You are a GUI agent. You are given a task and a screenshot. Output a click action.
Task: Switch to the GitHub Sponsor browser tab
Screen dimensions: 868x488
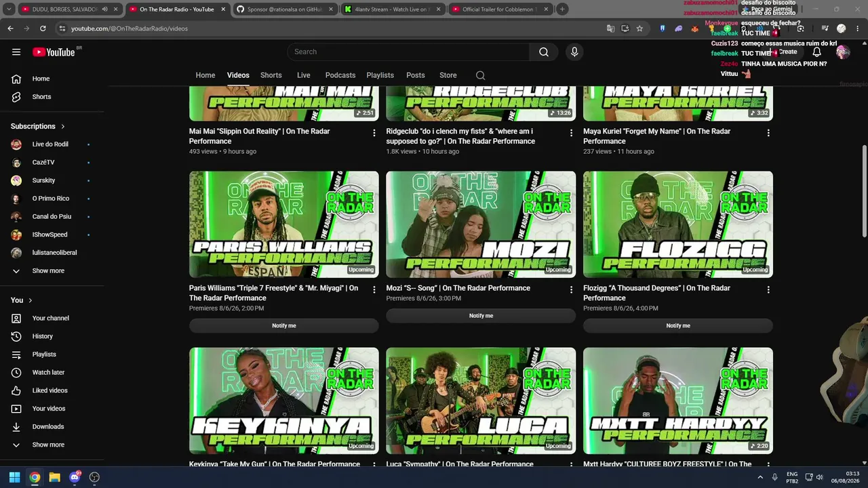pos(284,9)
